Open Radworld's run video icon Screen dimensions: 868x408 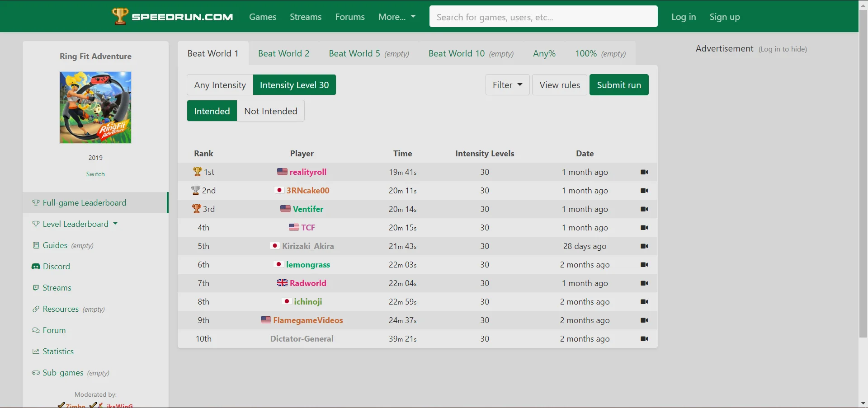(644, 283)
